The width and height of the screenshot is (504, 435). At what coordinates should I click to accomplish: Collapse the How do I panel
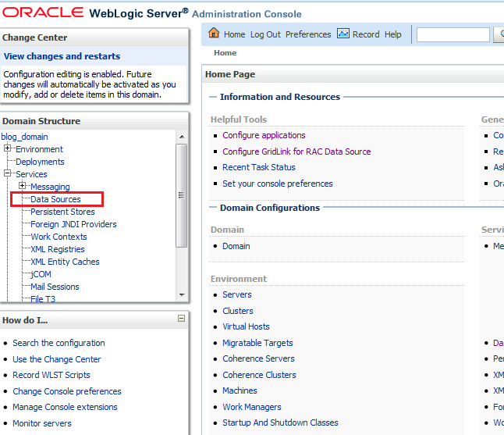pos(181,318)
